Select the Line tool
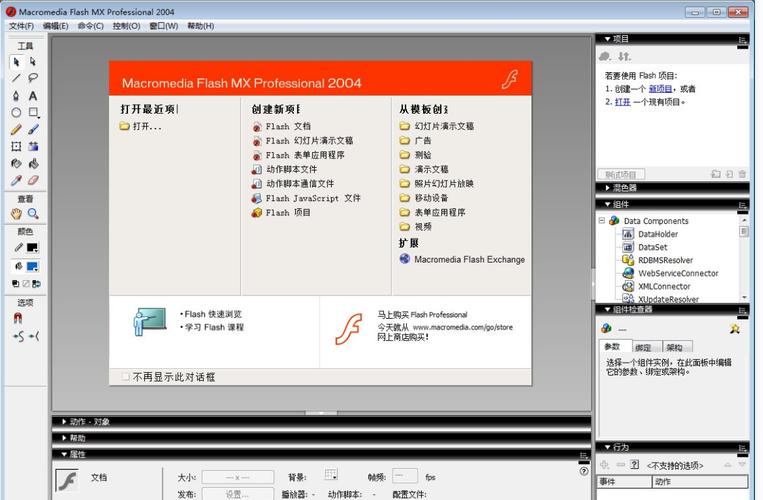Screen dimensions: 763x500 [x=17, y=78]
